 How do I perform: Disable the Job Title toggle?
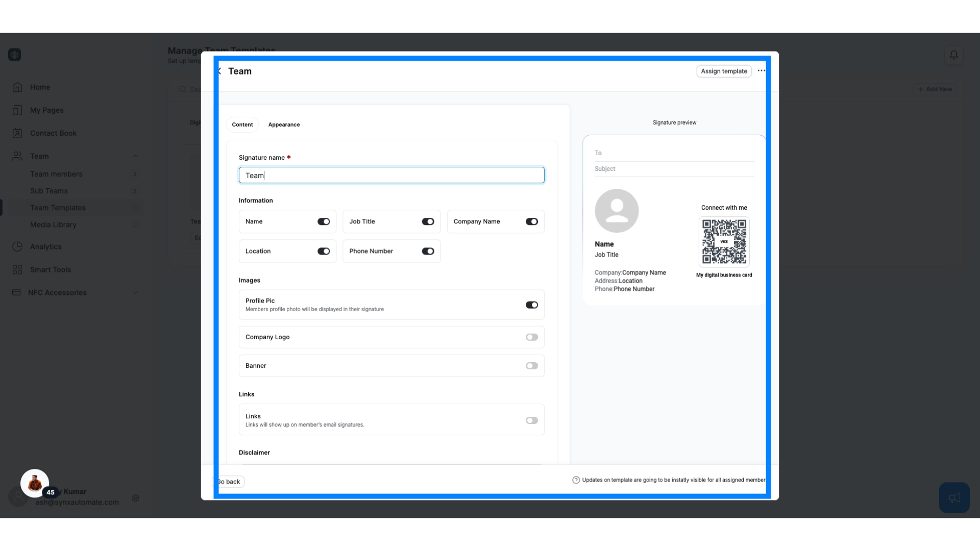pos(427,221)
